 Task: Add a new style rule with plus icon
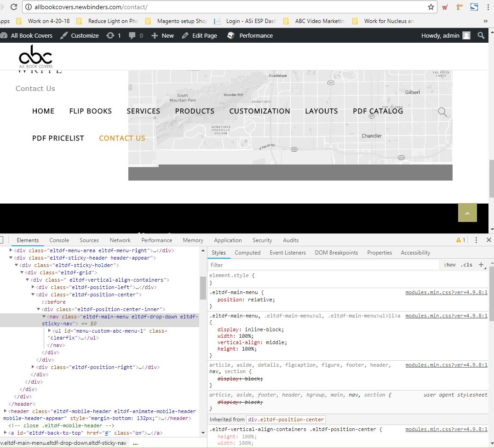coord(481,265)
